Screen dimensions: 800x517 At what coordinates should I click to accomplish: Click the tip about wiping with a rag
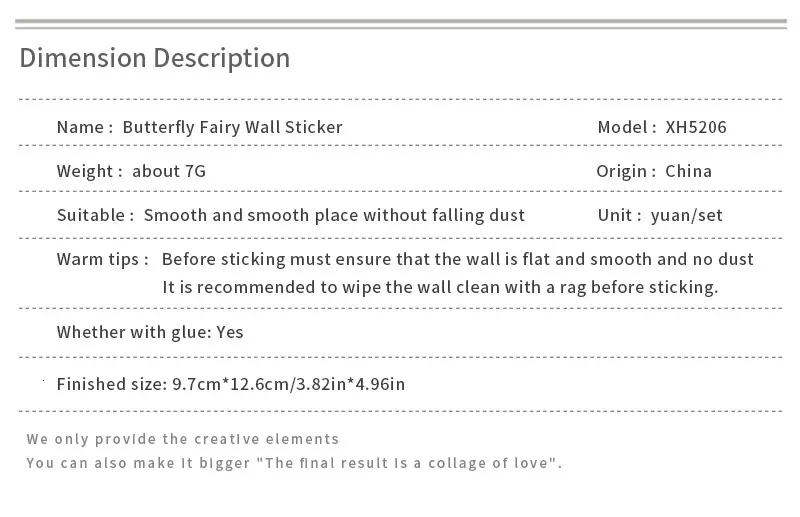(x=440, y=287)
